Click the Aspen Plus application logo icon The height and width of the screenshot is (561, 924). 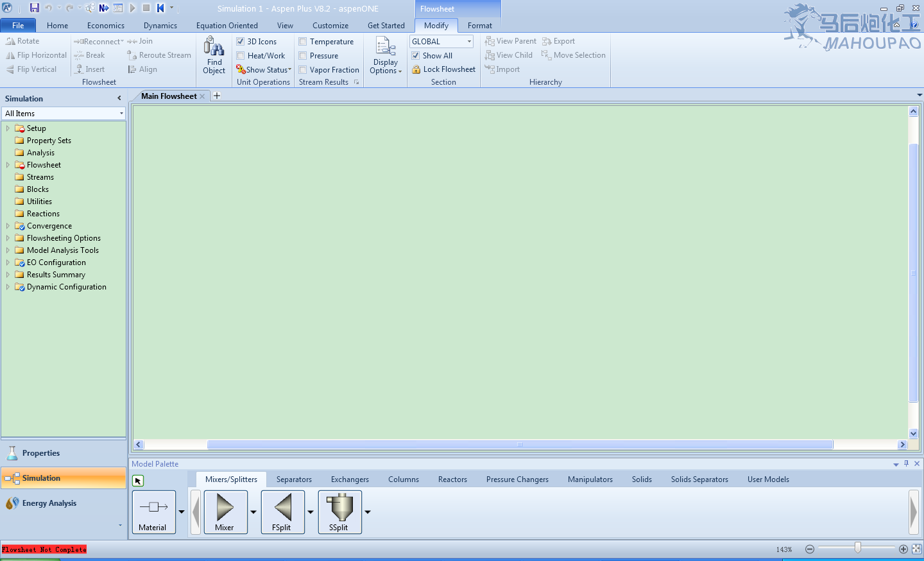click(7, 8)
